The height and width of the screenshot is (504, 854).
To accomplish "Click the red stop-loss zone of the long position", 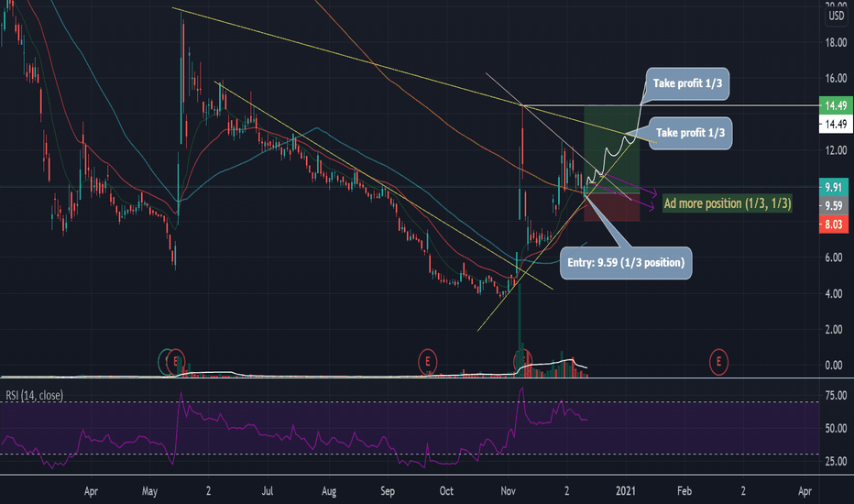I will 611,207.
